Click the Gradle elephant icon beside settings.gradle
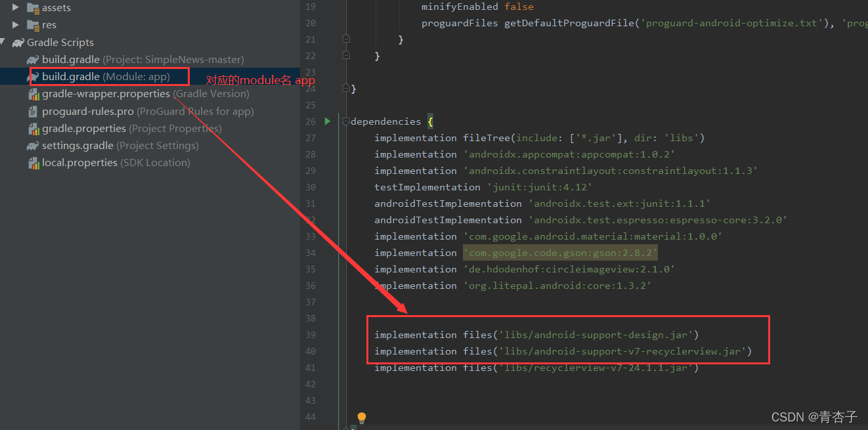 pyautogui.click(x=33, y=145)
